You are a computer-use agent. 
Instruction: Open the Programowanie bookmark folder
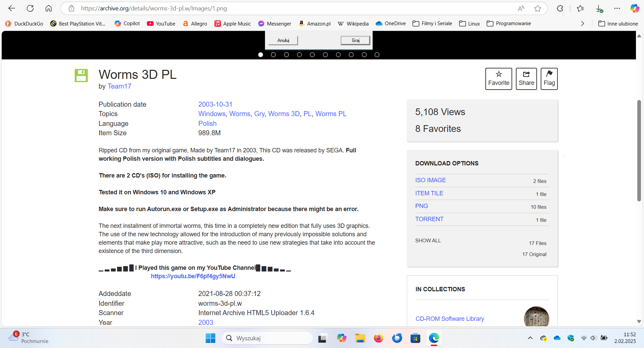click(x=509, y=23)
